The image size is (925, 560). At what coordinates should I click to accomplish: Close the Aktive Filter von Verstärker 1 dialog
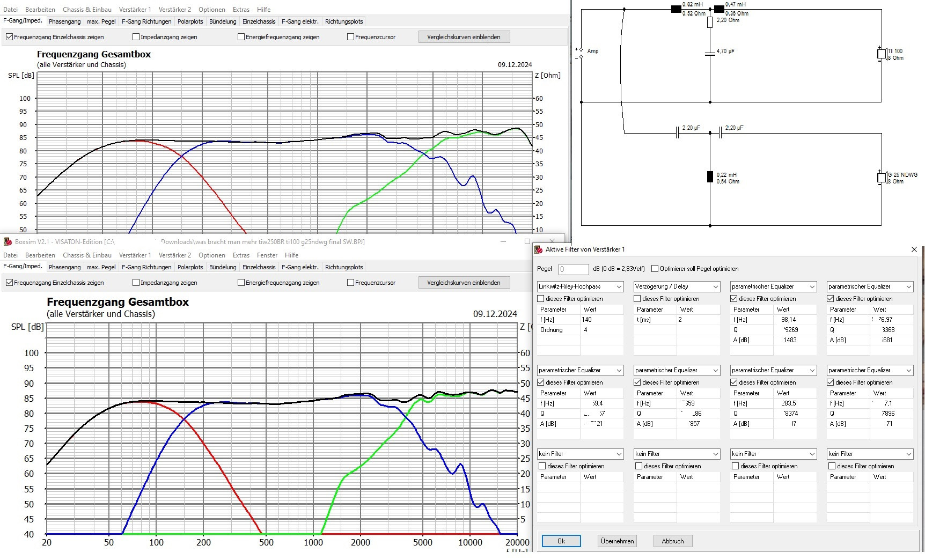click(x=914, y=249)
